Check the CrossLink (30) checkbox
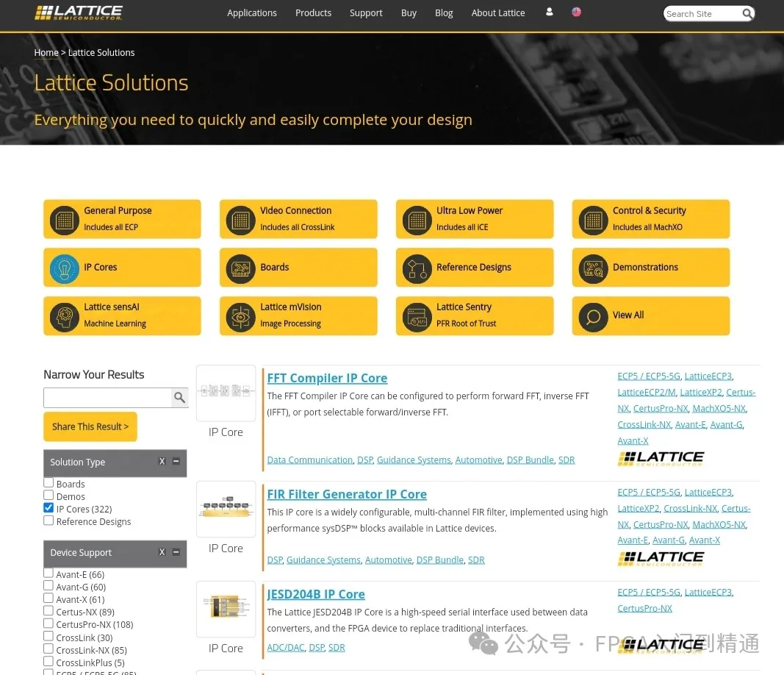Screen dimensions: 784x675 (x=48, y=636)
